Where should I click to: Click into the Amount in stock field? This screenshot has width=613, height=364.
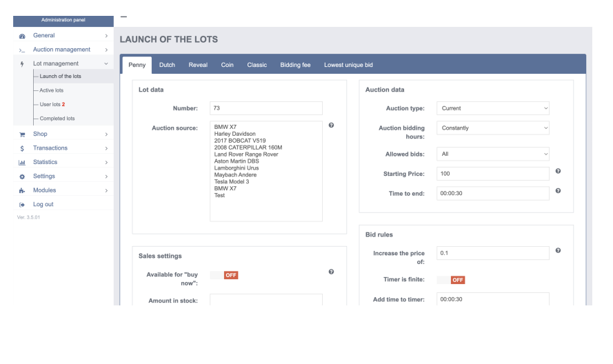point(266,300)
